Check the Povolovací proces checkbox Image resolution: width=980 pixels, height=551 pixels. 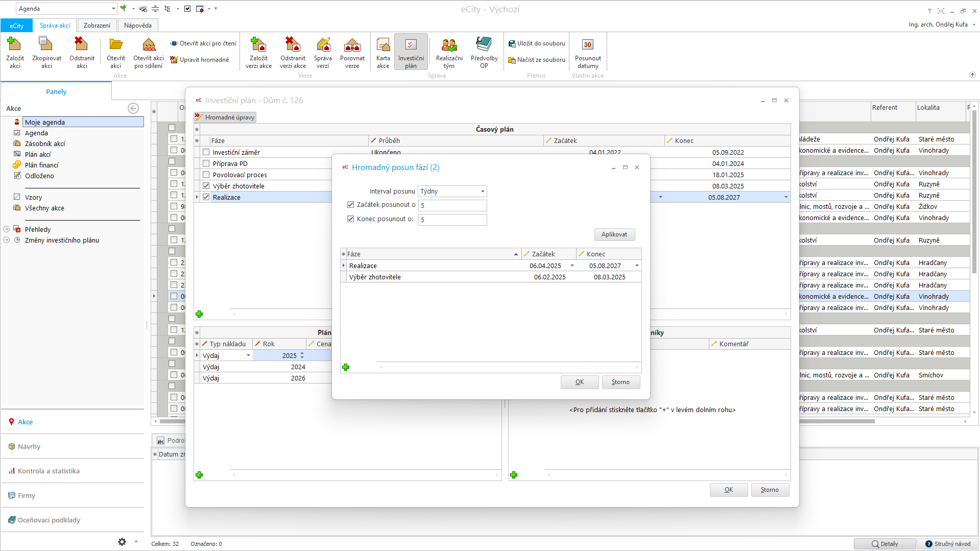click(x=206, y=175)
